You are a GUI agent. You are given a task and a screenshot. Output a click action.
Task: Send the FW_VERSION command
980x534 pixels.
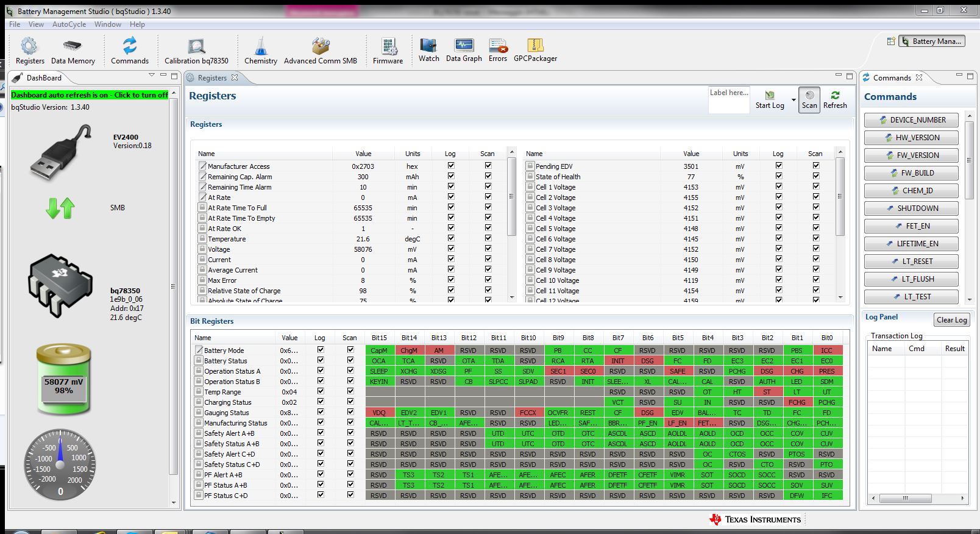click(x=911, y=155)
